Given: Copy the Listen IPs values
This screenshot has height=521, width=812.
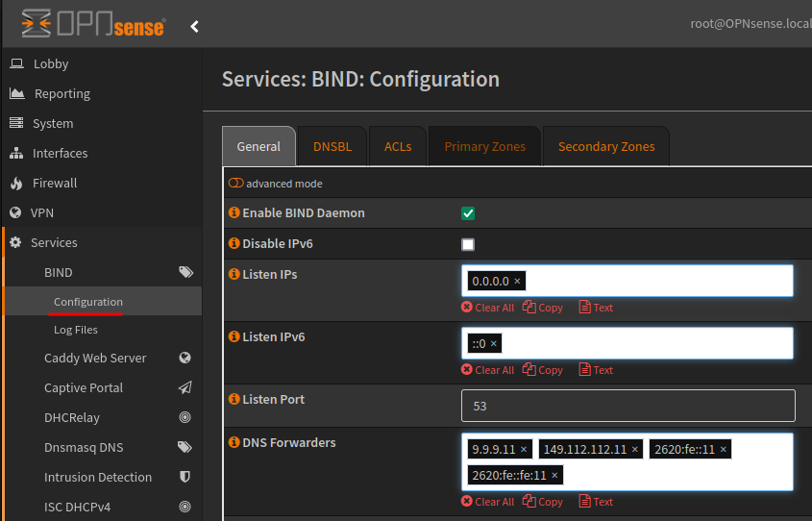Looking at the screenshot, I should click(x=543, y=307).
